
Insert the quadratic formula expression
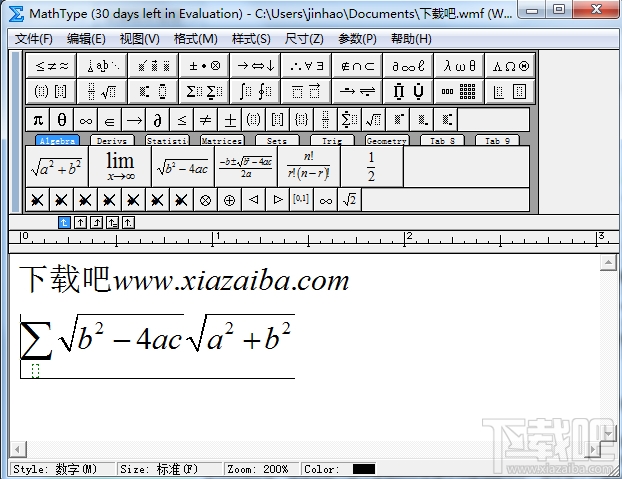(246, 167)
